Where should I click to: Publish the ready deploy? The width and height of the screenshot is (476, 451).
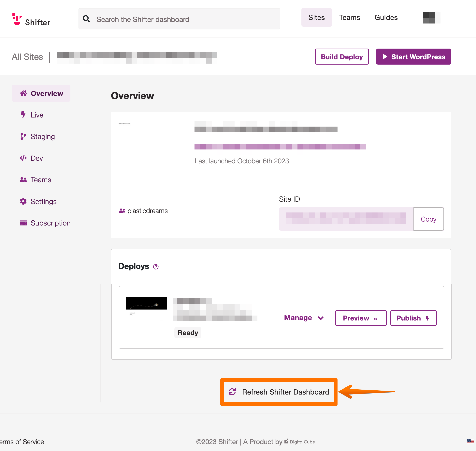[413, 318]
